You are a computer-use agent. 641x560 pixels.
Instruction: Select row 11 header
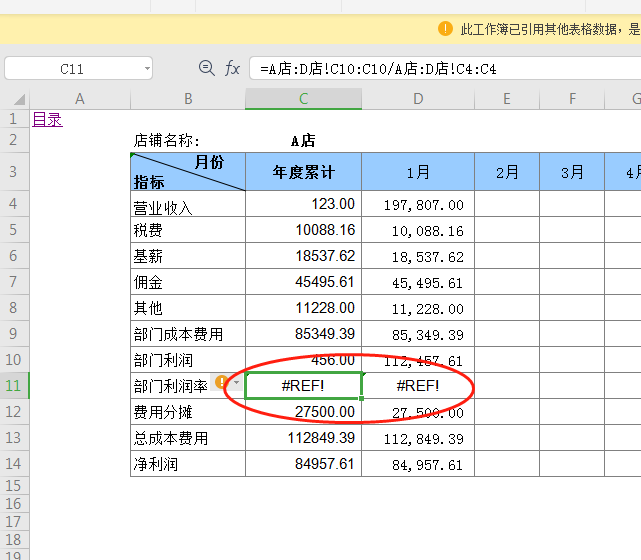pos(15,385)
